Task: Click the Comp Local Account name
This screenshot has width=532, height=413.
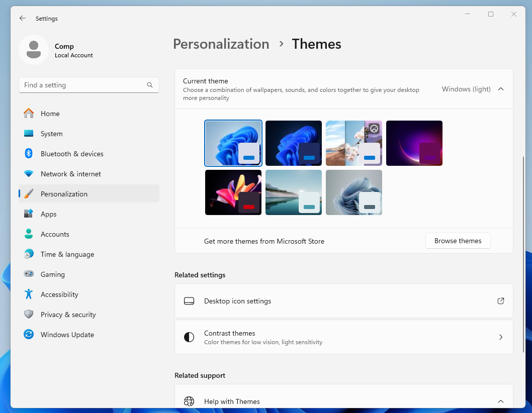Action: 73,50
